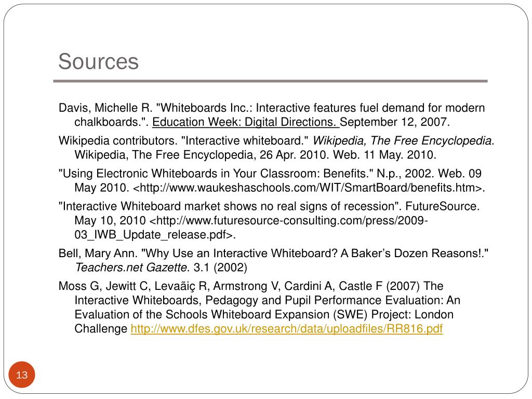Click the italic Teachers.net Gazette journal name
Viewport: 532px width, 399px height.
131,268
